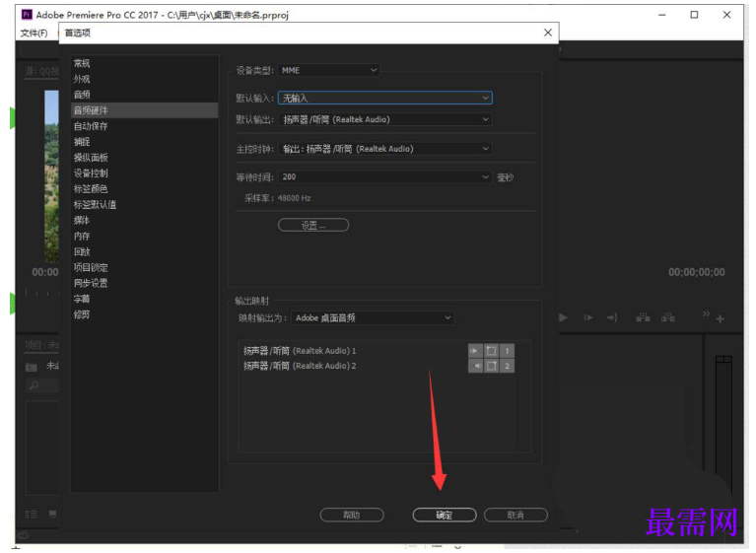Switch project panel to list view icon
This screenshot has width=756, height=553.
32,514
